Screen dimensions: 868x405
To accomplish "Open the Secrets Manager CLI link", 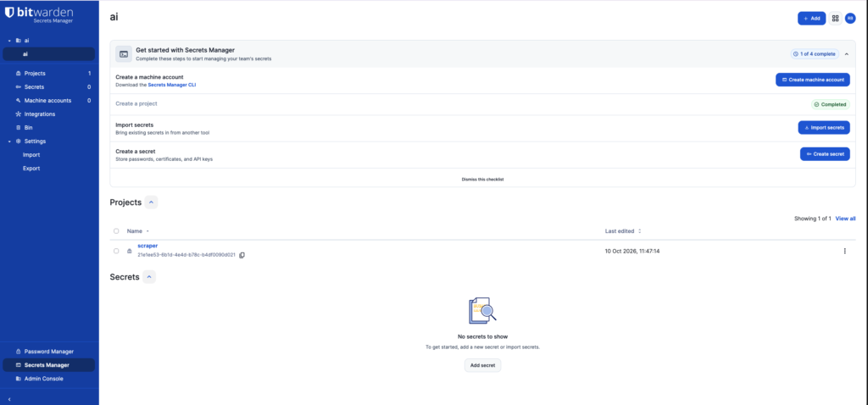I will pos(172,86).
